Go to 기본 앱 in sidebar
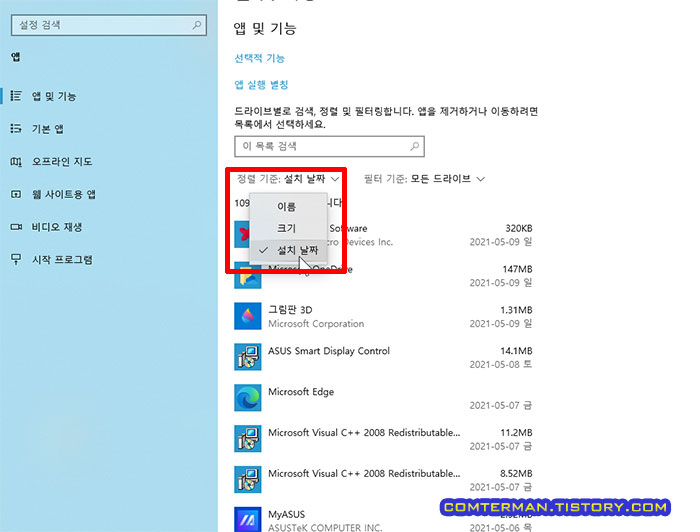Viewport: 700px width, 532px height. [47, 129]
